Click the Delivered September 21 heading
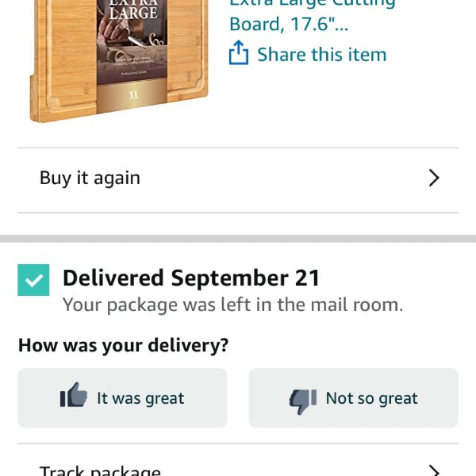Screen dimensions: 476x476 coord(191,278)
